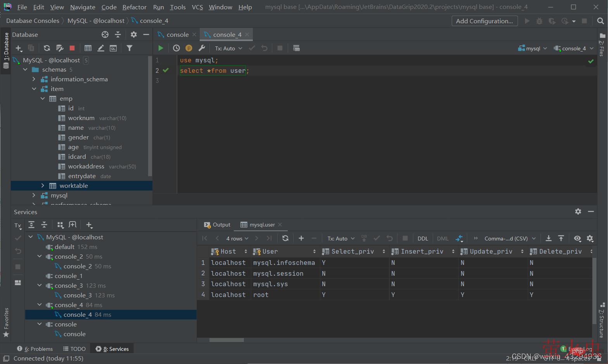
Task: Refresh the database tree
Action: [47, 48]
